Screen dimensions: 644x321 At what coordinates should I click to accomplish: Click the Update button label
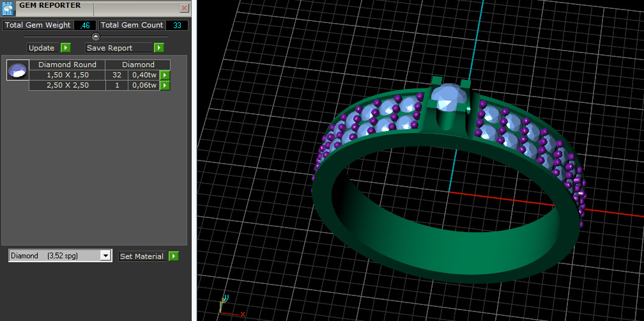click(44, 48)
